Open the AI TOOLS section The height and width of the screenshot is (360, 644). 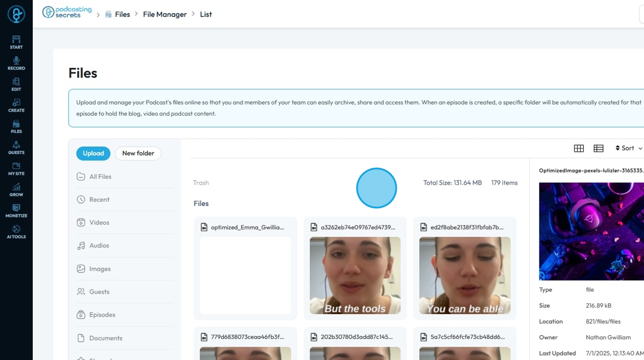coord(16,232)
